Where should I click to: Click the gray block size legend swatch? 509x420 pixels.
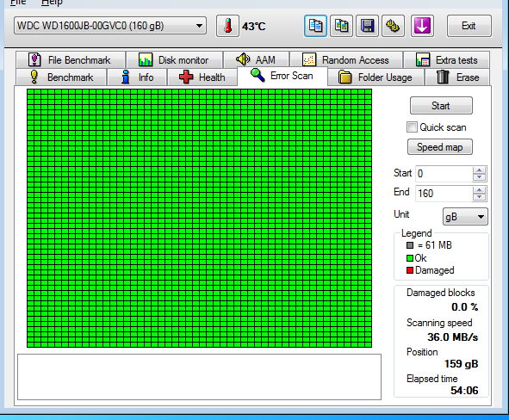[x=410, y=245]
